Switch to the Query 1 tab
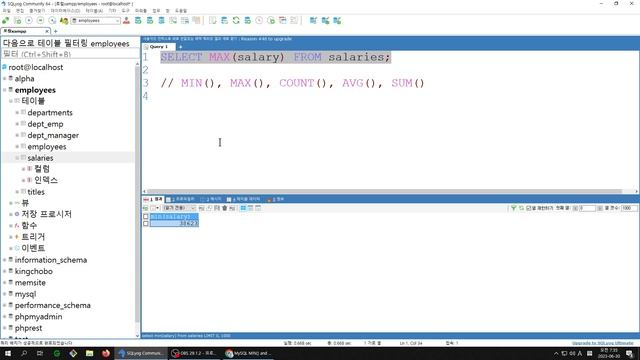640x360 pixels. click(158, 47)
